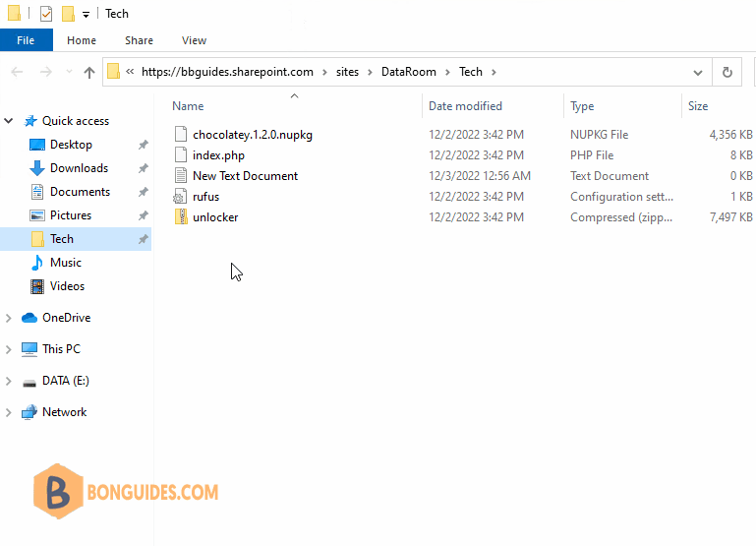This screenshot has height=546, width=756.
Task: Open OneDrive in navigation pane
Action: click(67, 318)
